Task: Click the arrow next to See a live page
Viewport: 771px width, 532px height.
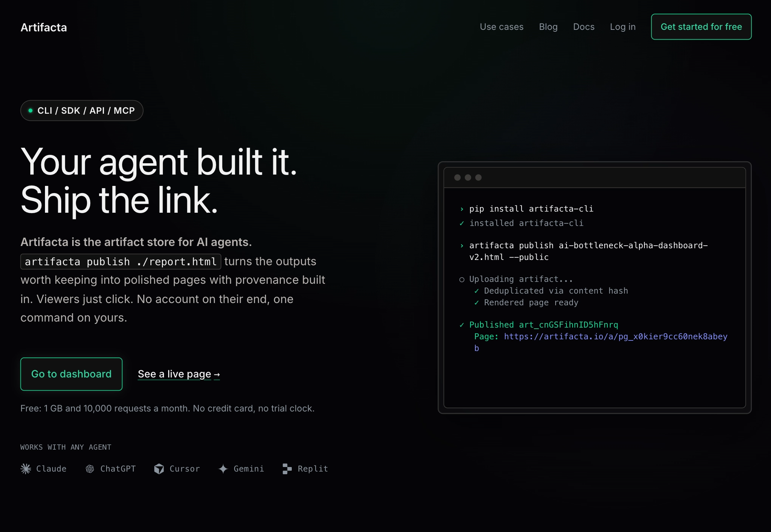Action: tap(217, 374)
